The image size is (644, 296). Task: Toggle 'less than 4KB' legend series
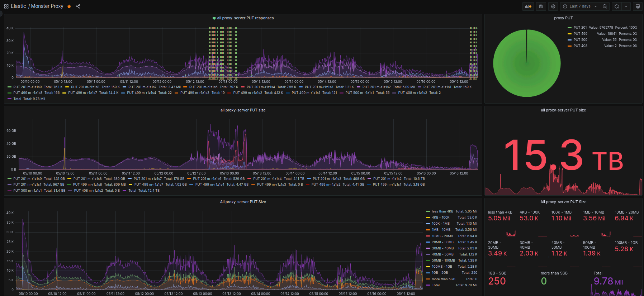point(442,211)
